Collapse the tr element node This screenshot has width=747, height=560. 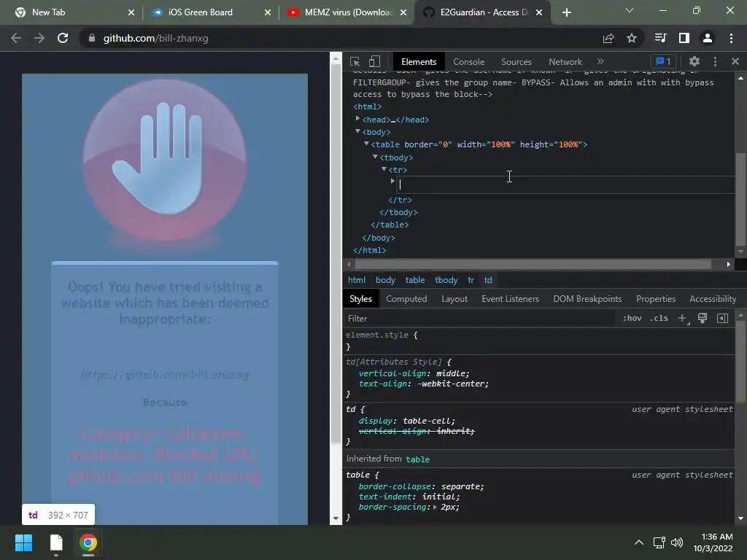click(384, 169)
